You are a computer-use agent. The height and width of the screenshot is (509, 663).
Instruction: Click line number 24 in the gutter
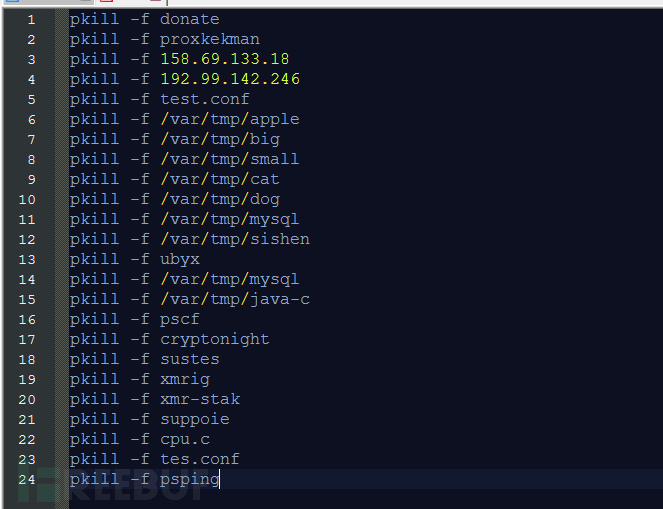pos(27,479)
